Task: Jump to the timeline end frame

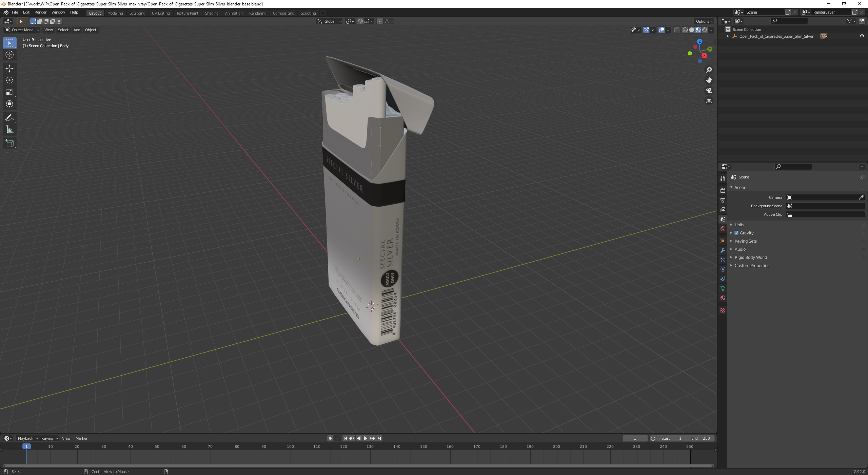Action: (379, 438)
